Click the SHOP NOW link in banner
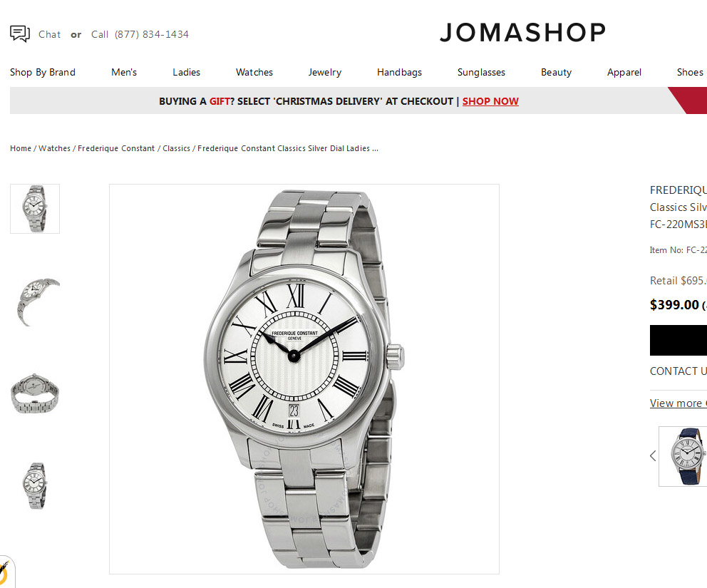Image resolution: width=707 pixels, height=588 pixels. (x=490, y=101)
